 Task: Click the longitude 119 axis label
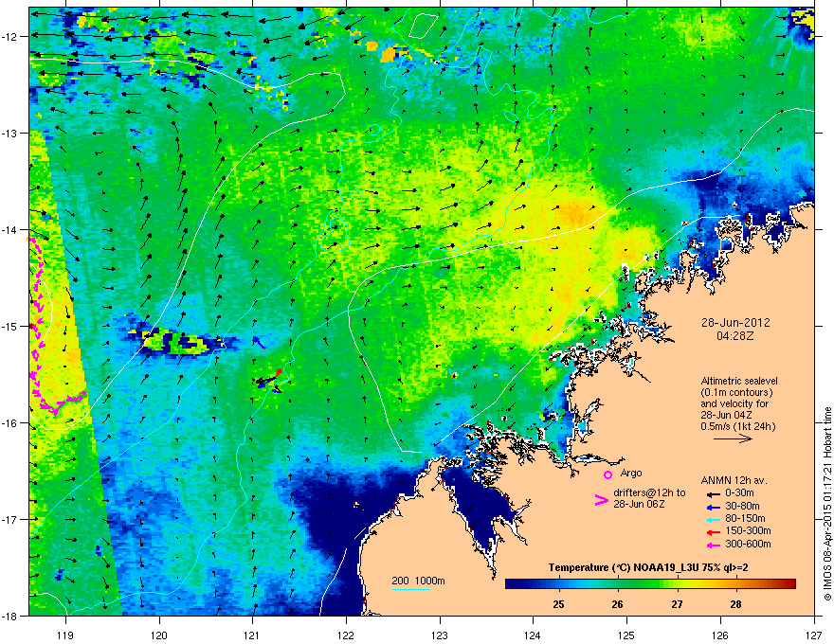[x=65, y=635]
